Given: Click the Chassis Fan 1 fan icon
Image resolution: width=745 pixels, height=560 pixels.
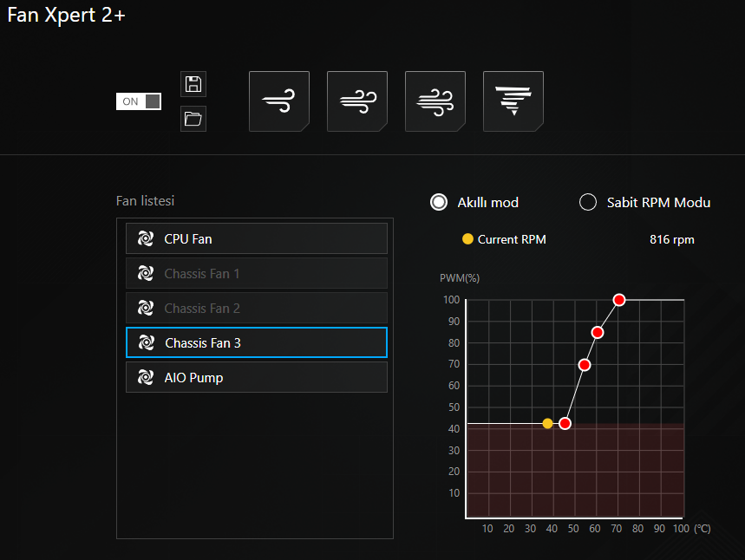Looking at the screenshot, I should pyautogui.click(x=146, y=273).
